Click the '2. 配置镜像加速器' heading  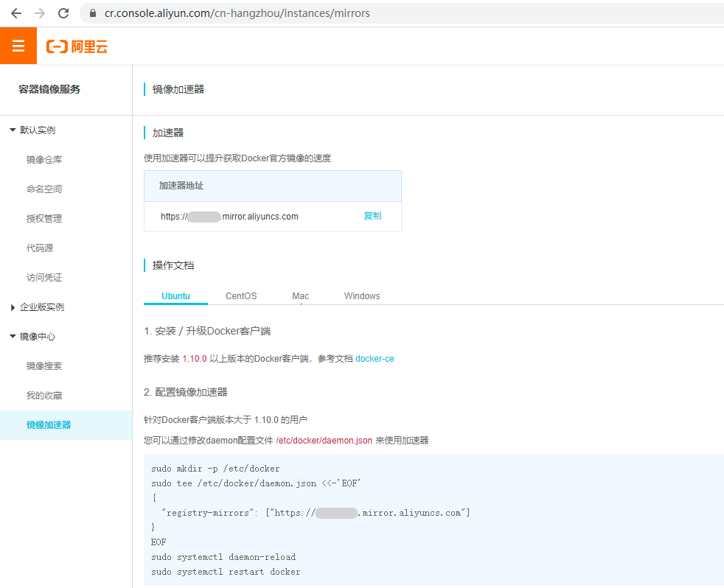tap(186, 392)
